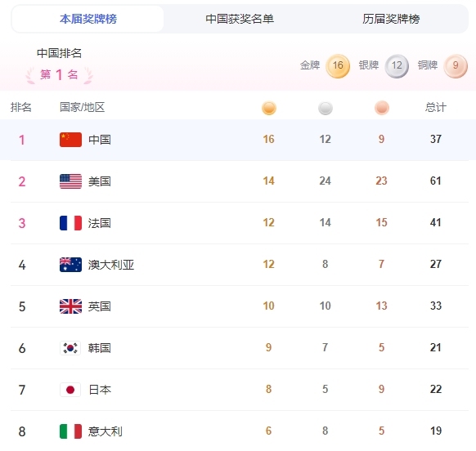
Task: Click the South Korea flag icon
Action: pyautogui.click(x=70, y=348)
